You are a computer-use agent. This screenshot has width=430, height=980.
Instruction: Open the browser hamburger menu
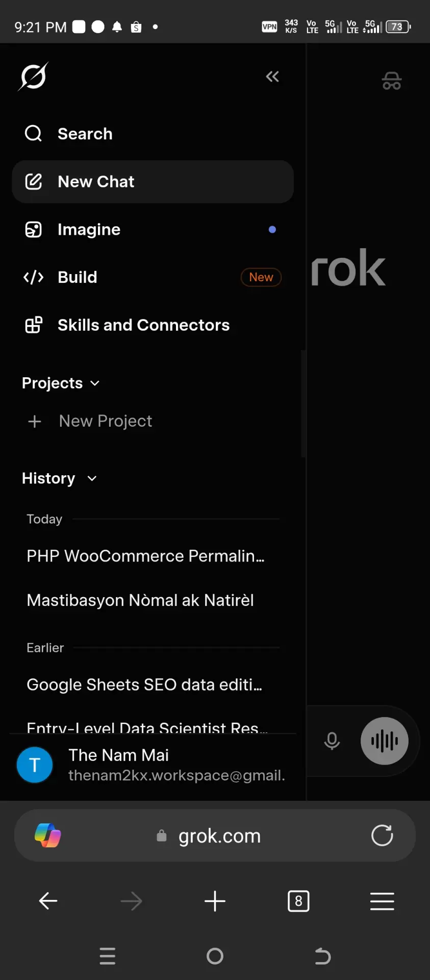tap(382, 901)
